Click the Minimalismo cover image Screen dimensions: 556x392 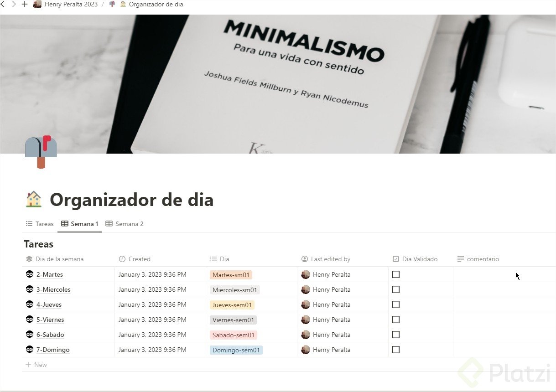click(278, 84)
